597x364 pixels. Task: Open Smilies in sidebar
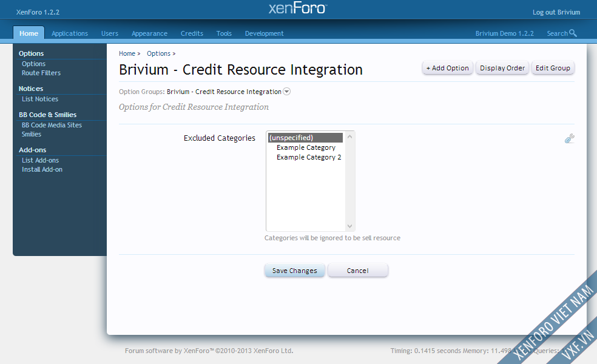(x=31, y=134)
